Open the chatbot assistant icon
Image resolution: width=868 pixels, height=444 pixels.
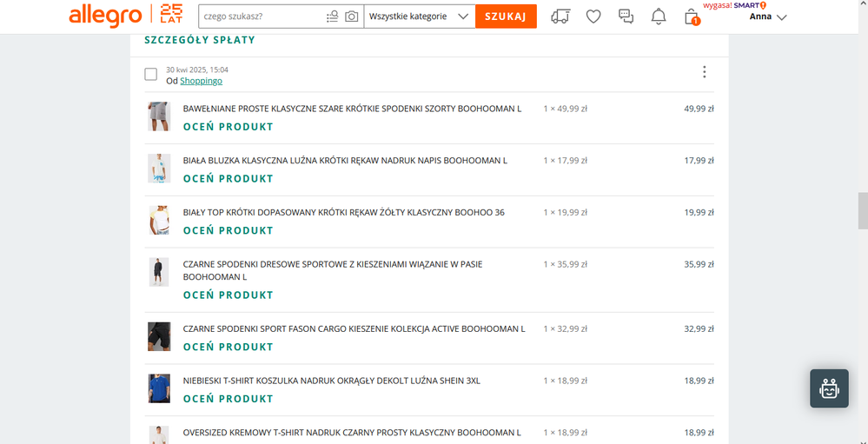[x=829, y=388]
